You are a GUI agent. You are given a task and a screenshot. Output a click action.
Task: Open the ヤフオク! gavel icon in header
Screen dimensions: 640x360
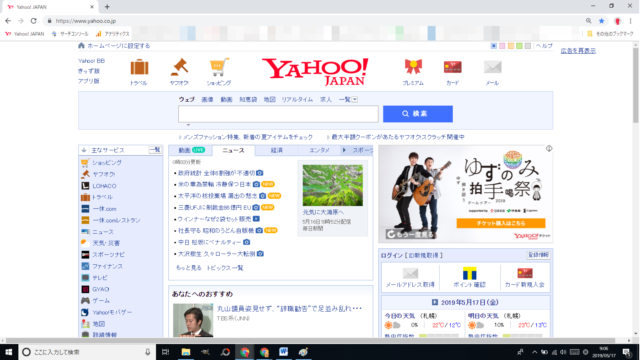click(x=179, y=67)
